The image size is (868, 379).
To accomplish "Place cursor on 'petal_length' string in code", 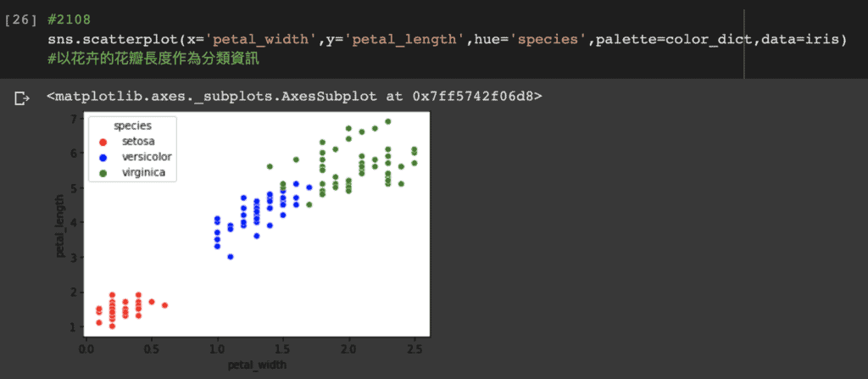I will [403, 40].
